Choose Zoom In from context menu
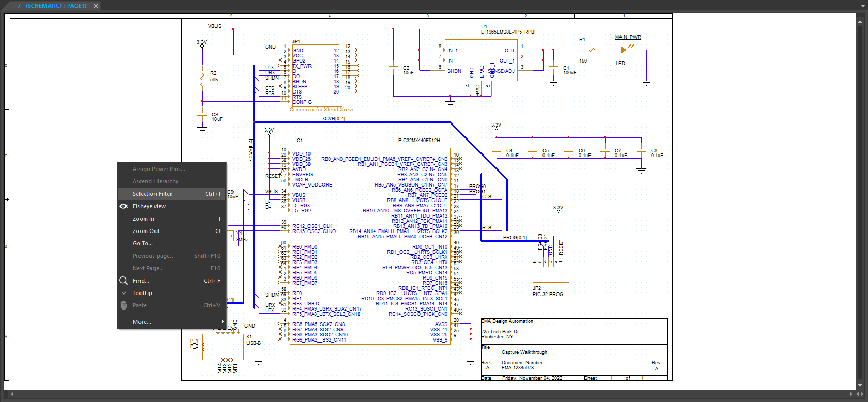Viewport: 868px width, 402px height. click(144, 219)
